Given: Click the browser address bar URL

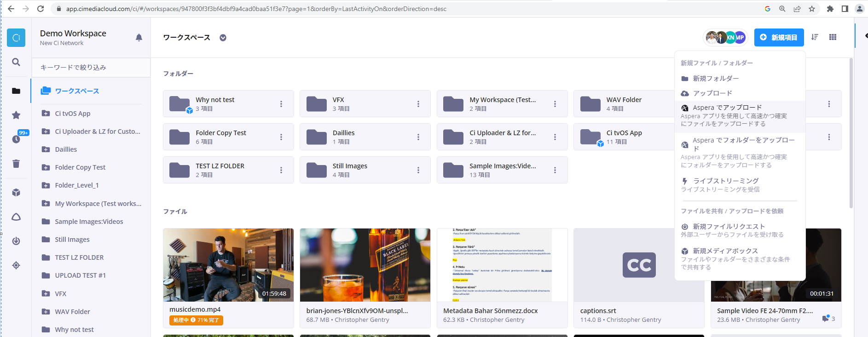Looking at the screenshot, I should [256, 9].
